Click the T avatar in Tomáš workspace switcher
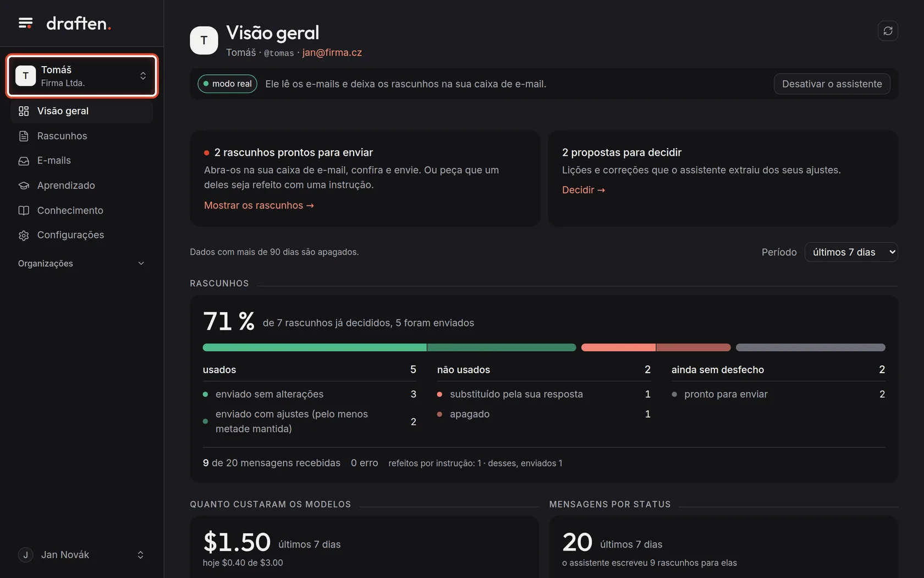The image size is (924, 578). click(x=25, y=76)
